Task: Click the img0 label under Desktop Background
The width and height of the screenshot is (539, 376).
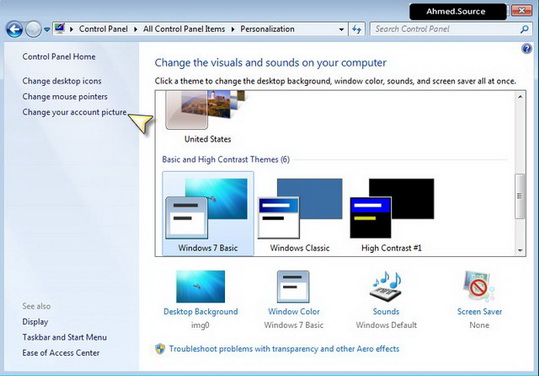Action: (200, 325)
